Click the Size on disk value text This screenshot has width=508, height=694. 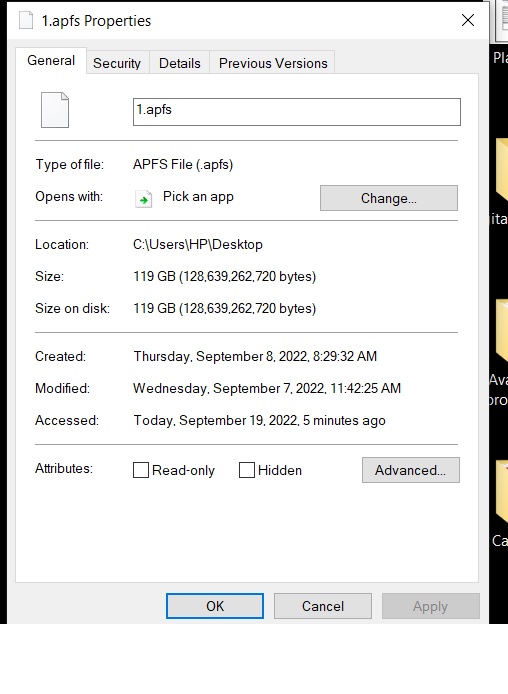coord(225,308)
